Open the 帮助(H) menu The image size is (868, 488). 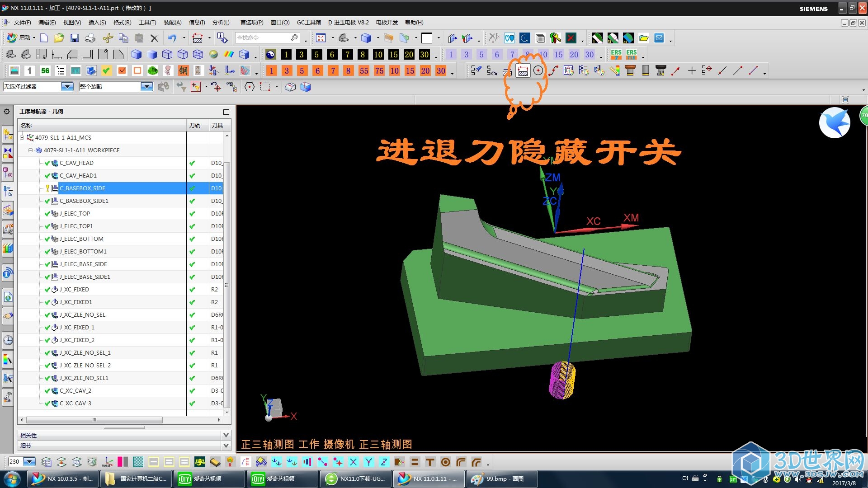(414, 22)
